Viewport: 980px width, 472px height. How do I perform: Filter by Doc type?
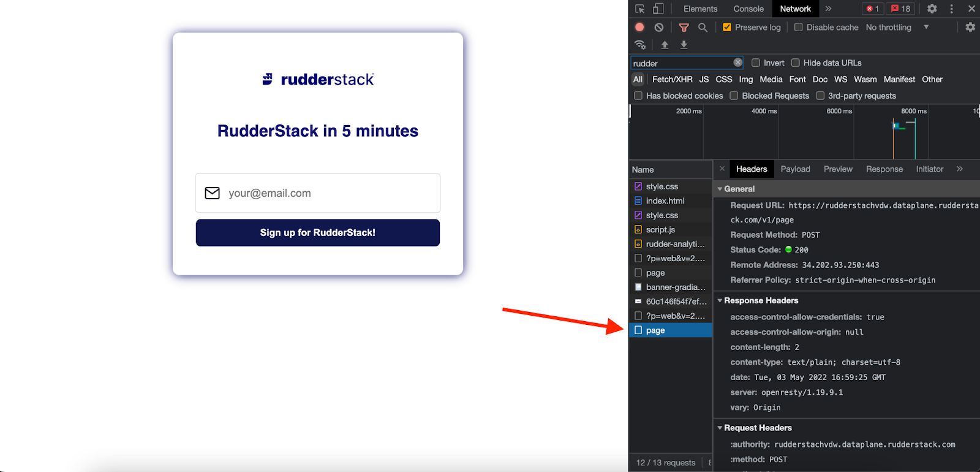coord(820,79)
